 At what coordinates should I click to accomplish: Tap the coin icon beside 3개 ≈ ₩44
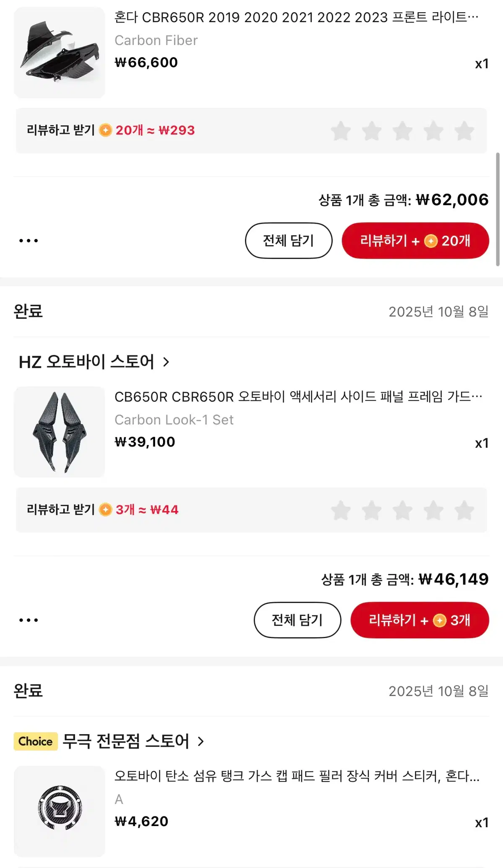[x=106, y=510]
